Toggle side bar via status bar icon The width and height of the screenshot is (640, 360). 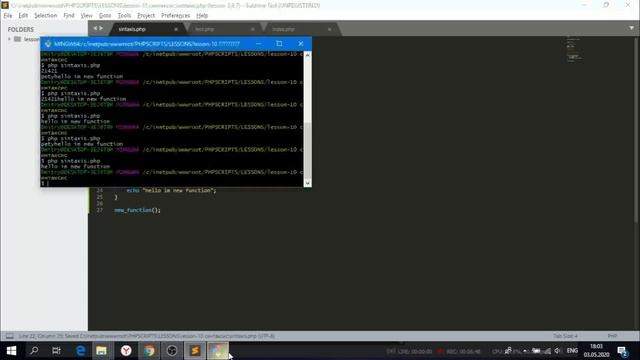pos(9,336)
